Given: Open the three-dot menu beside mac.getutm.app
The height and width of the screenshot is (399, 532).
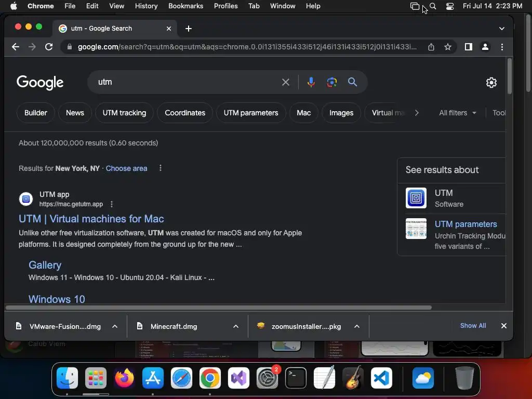Looking at the screenshot, I should click(x=112, y=204).
